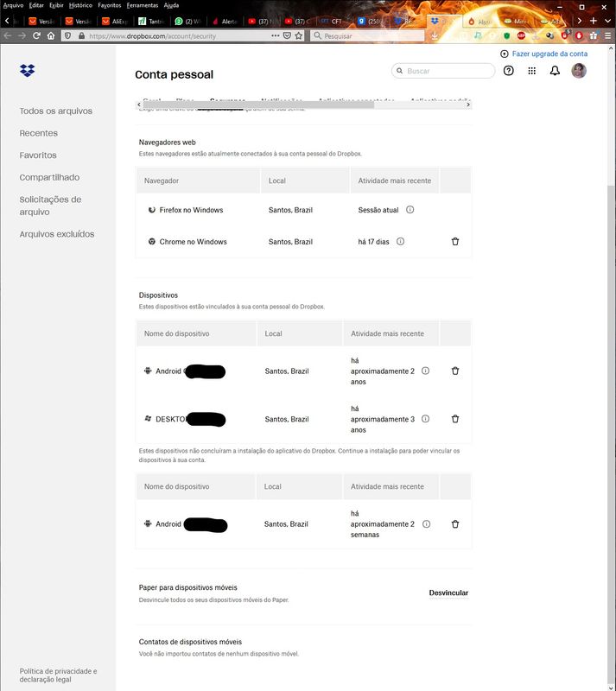616x691 pixels.
Task: Click the browser reload button
Action: coord(36,35)
